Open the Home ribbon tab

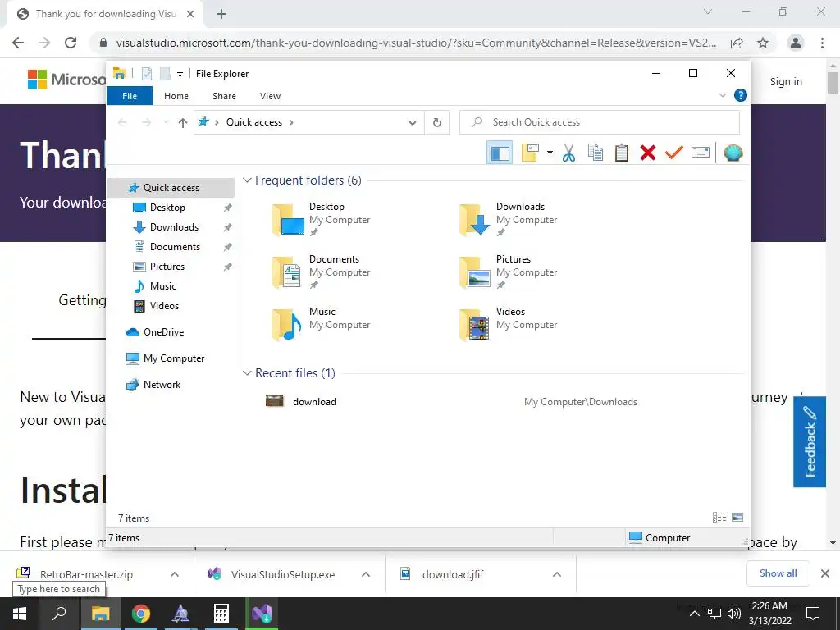(176, 96)
